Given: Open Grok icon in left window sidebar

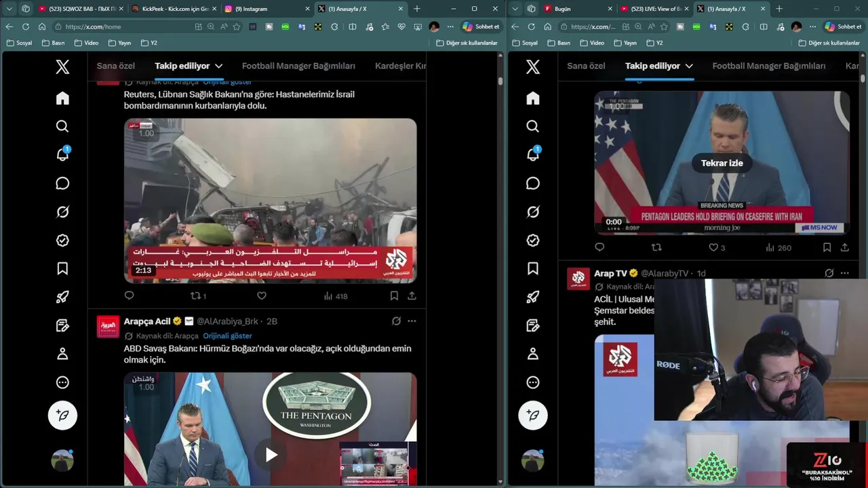Looking at the screenshot, I should pyautogui.click(x=62, y=212).
